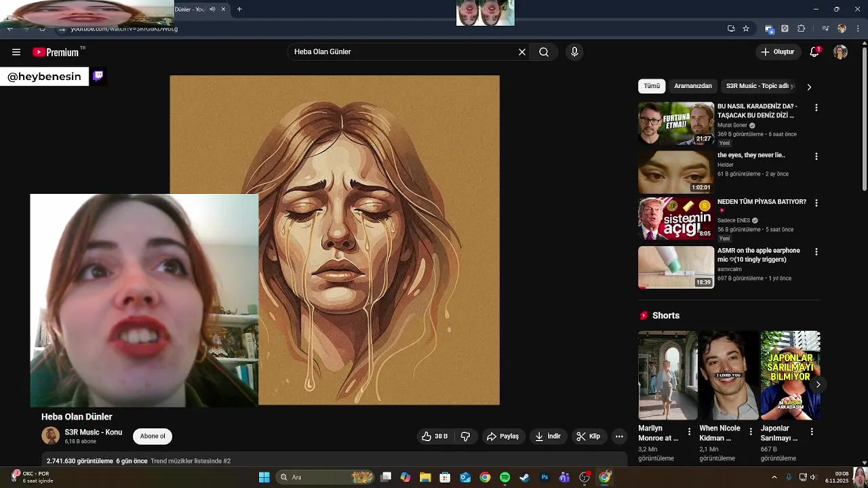Click the magnifier search button
This screenshot has height=488, width=868.
(x=544, y=52)
